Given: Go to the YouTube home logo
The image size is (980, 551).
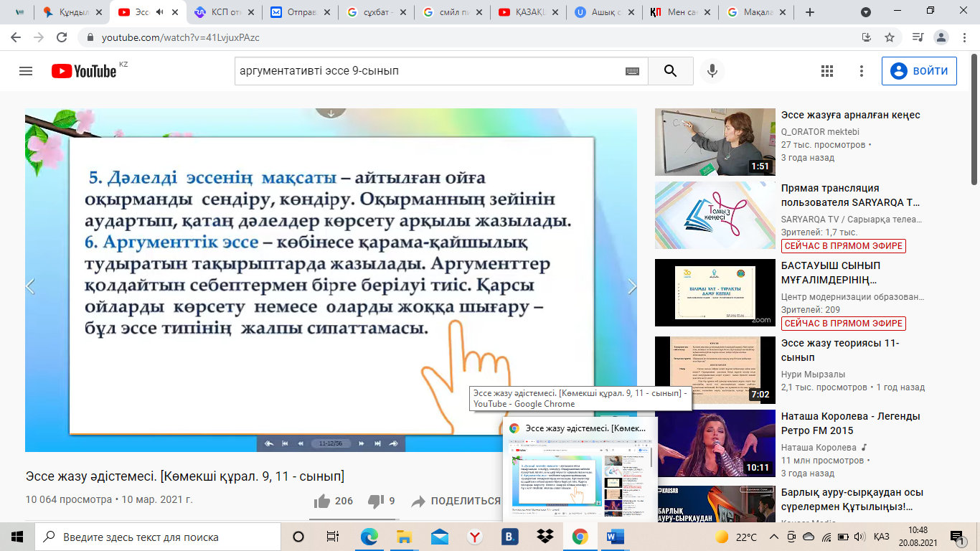Looking at the screenshot, I should [x=84, y=71].
